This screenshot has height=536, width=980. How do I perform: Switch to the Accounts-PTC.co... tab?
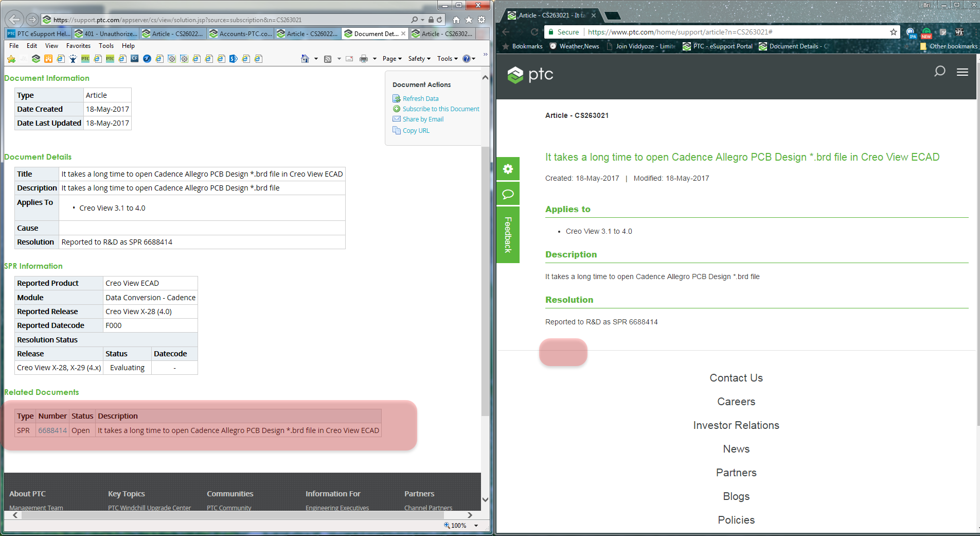[241, 33]
